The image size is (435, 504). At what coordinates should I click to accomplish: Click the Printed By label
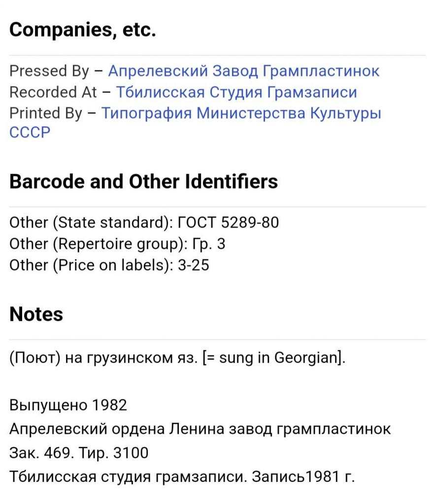tap(46, 113)
